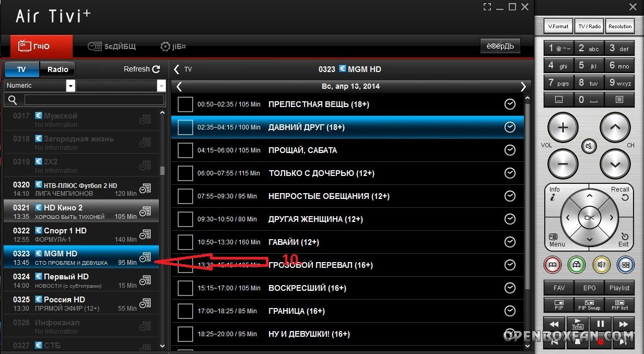Increase volume with the remote plus button

pyautogui.click(x=563, y=128)
